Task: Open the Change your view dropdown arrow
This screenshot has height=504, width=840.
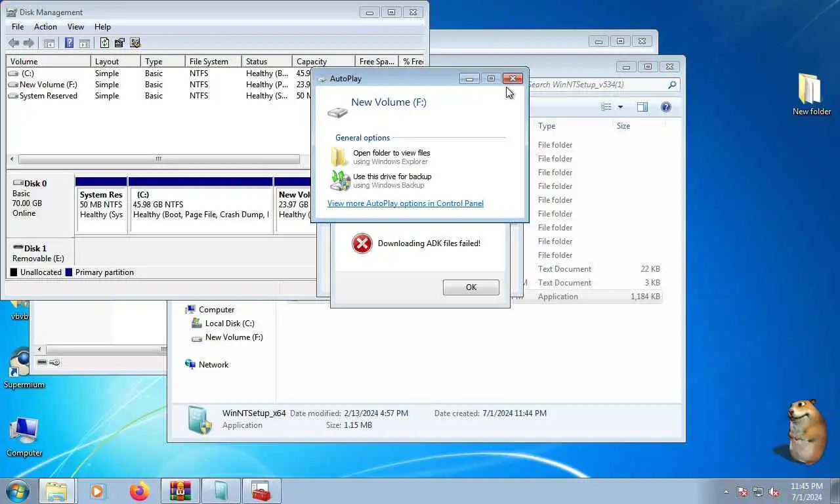Action: tap(620, 107)
